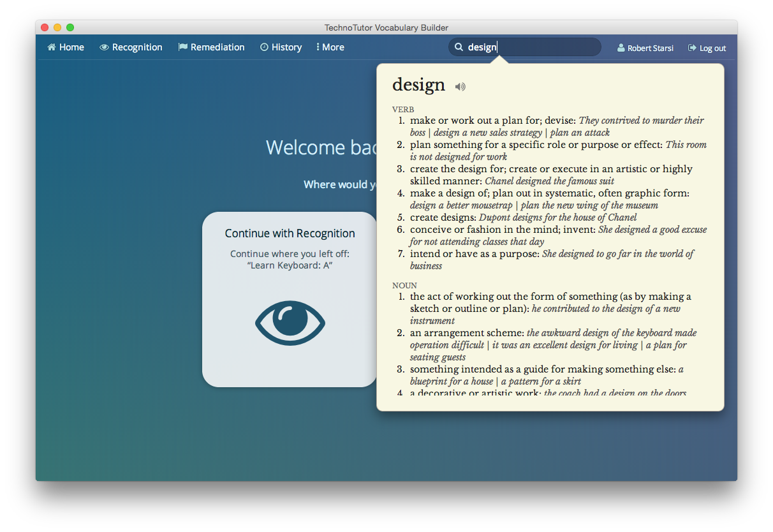Select the Home icon in the navigation bar
The image size is (773, 532).
[x=51, y=47]
